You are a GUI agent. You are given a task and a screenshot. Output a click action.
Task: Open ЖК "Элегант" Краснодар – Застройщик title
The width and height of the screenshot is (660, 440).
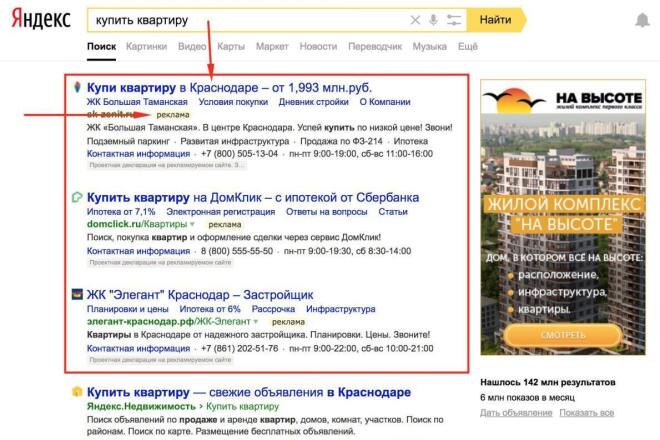[x=200, y=295]
